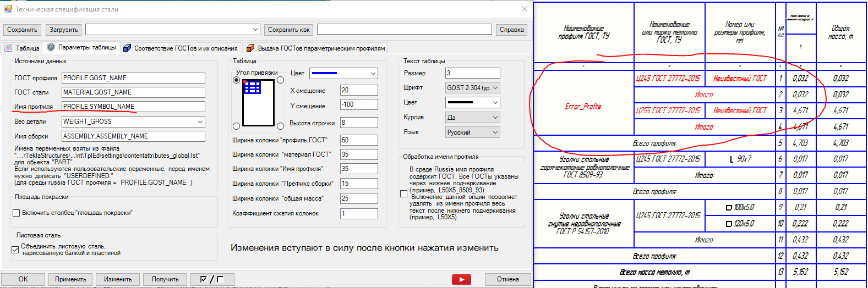The width and height of the screenshot is (868, 288).
Task: Select bottom-left anchor corner radio button
Action: tap(237, 126)
